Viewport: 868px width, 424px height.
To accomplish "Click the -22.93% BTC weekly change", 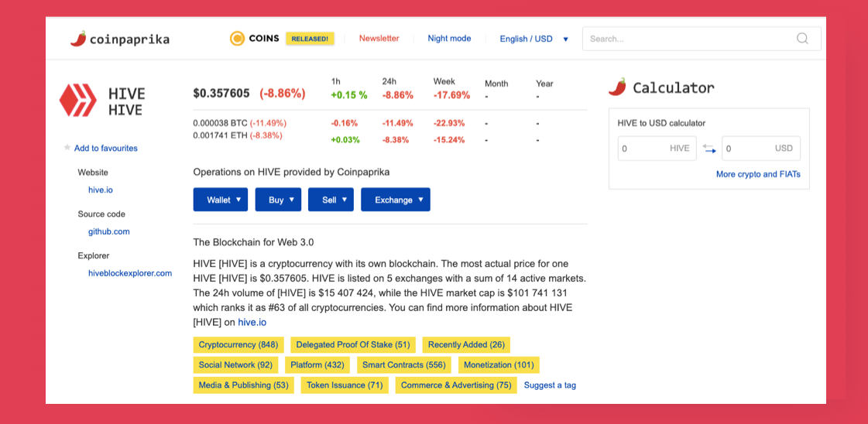I will tap(449, 123).
